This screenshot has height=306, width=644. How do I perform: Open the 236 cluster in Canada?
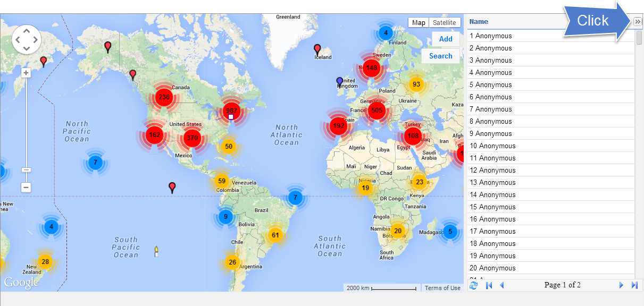[x=164, y=97]
